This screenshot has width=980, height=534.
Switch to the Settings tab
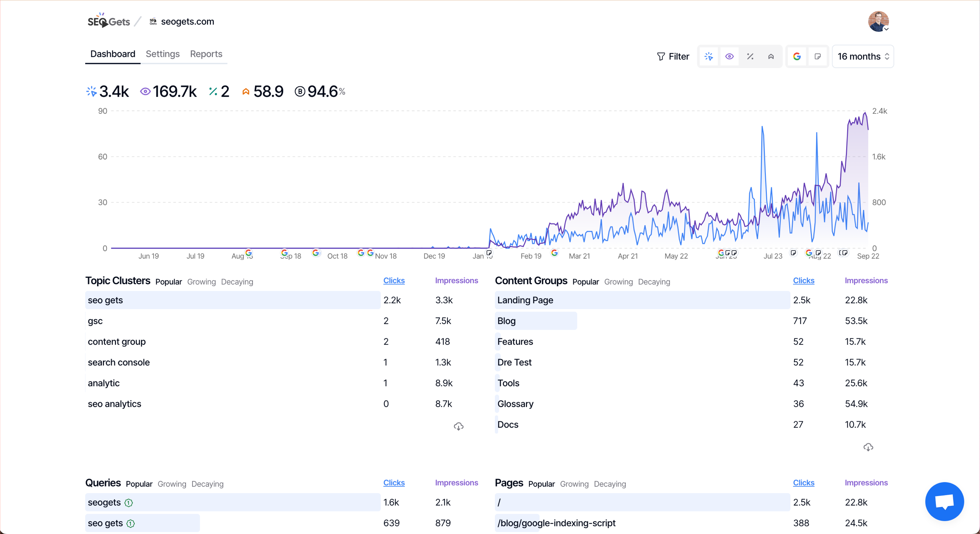pos(162,54)
